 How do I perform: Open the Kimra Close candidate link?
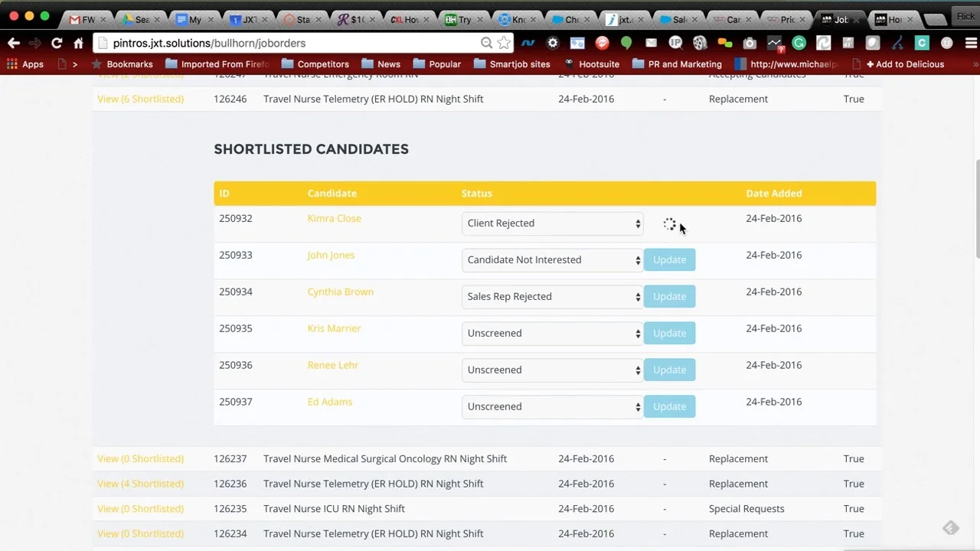point(334,219)
